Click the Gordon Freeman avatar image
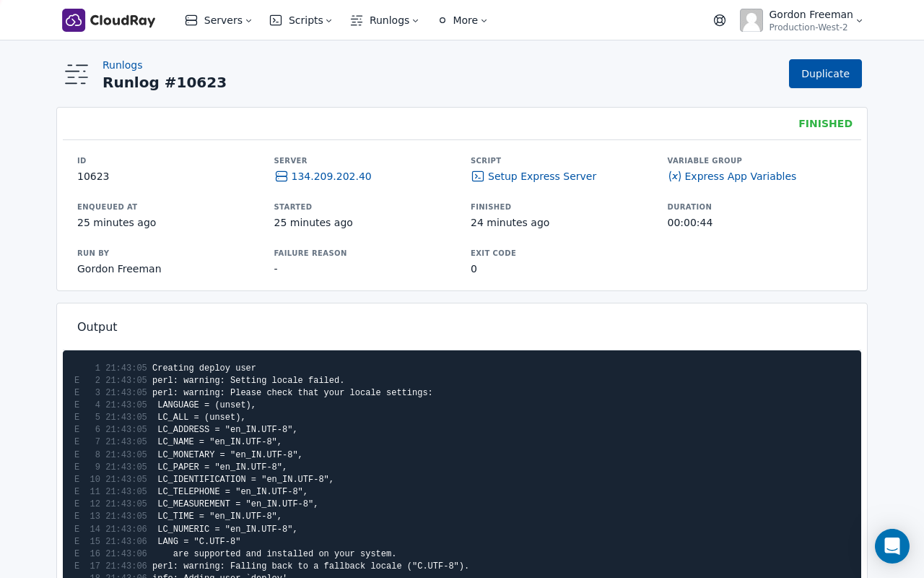The image size is (924, 578). [751, 20]
